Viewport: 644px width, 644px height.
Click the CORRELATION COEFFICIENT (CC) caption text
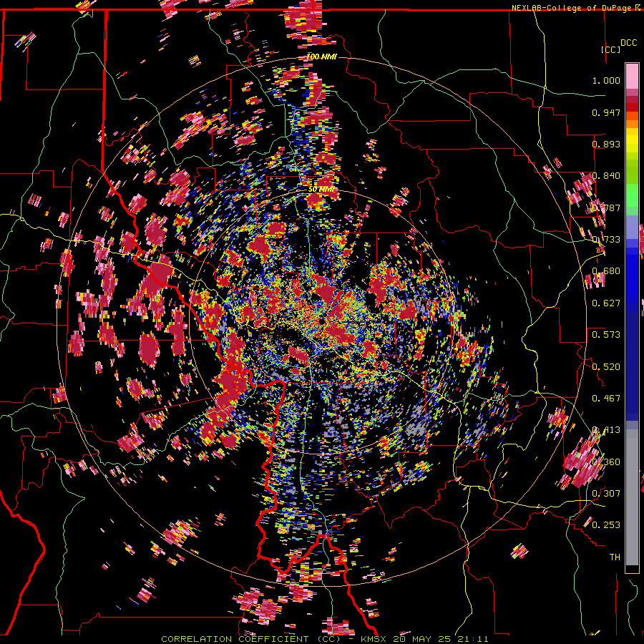251,639
